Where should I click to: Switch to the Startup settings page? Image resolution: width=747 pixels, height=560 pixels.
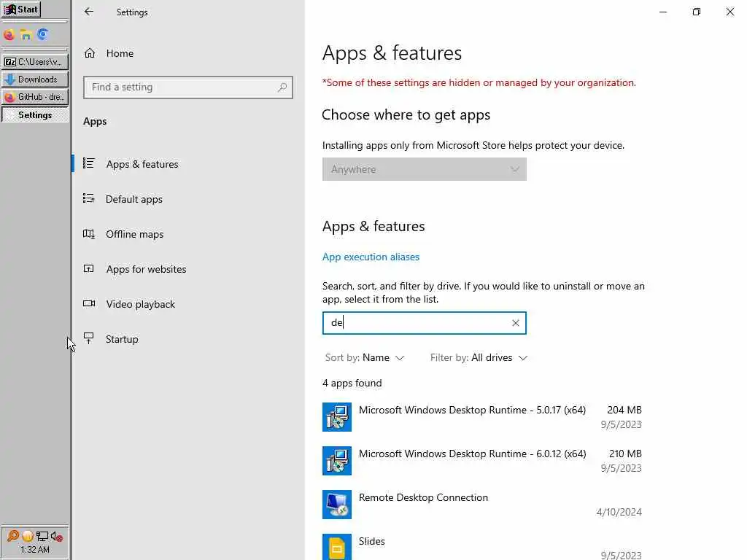(x=122, y=339)
